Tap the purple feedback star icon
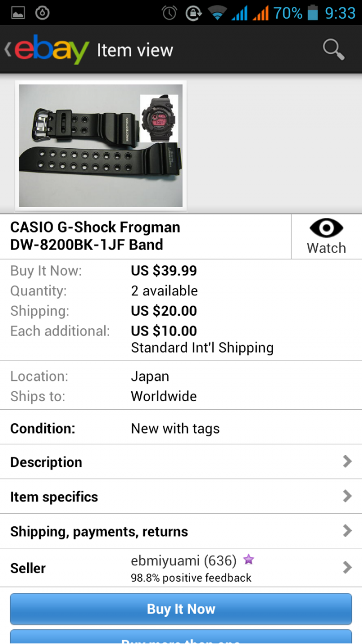 [x=248, y=560]
